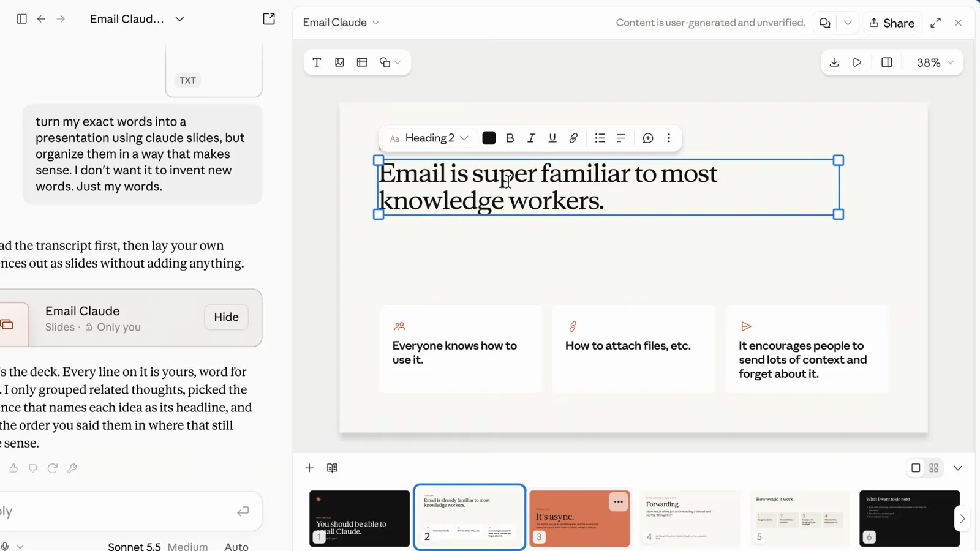Start slideshow with the play icon
The image size is (980, 551).
tap(857, 62)
